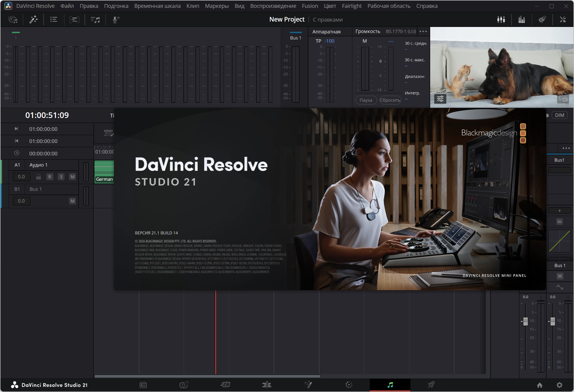Arm record on Аудио 1 track
The width and height of the screenshot is (574, 392).
(x=50, y=177)
